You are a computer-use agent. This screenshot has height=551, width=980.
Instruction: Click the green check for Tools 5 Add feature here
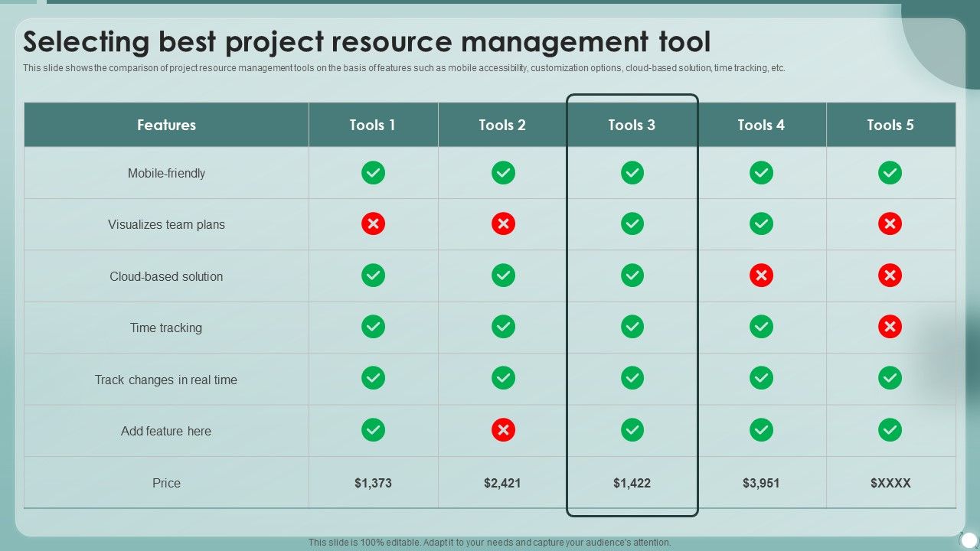(890, 430)
